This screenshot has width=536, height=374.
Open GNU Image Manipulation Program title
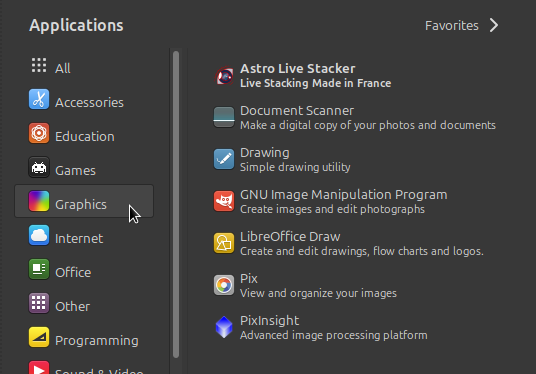point(344,195)
